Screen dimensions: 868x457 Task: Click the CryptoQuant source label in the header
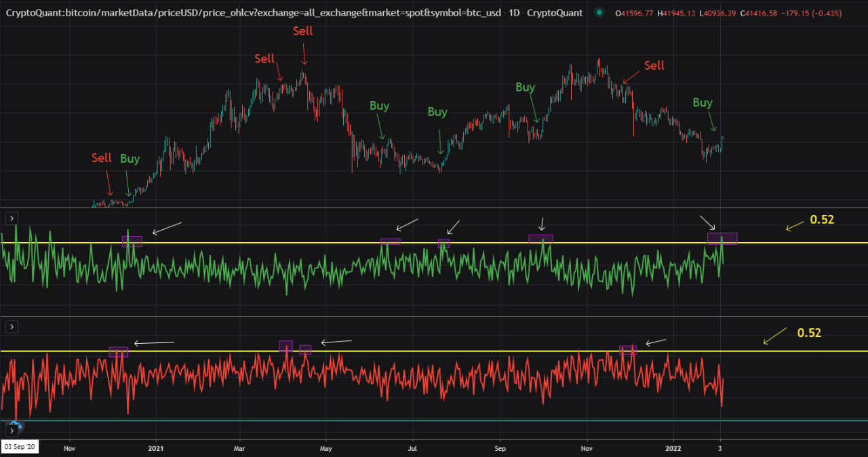coord(554,13)
